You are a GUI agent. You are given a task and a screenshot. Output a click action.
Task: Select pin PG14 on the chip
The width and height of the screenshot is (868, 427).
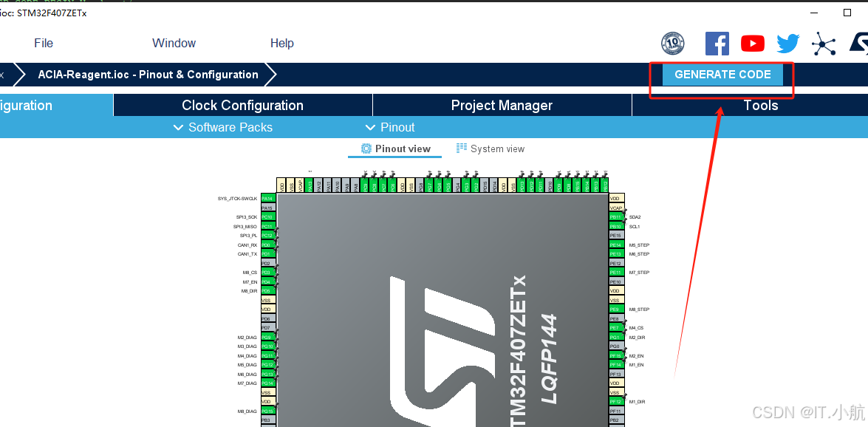pos(268,383)
